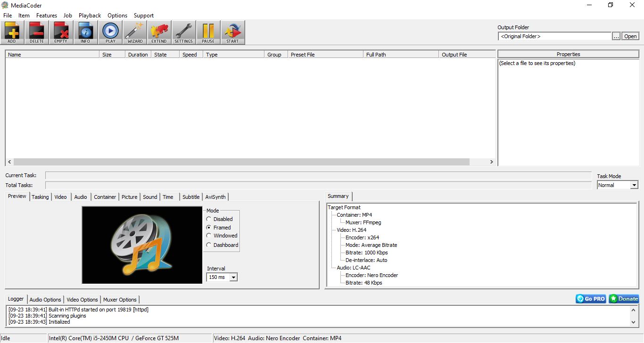The width and height of the screenshot is (644, 343).
Task: Click the START transcoding icon
Action: coord(232,33)
